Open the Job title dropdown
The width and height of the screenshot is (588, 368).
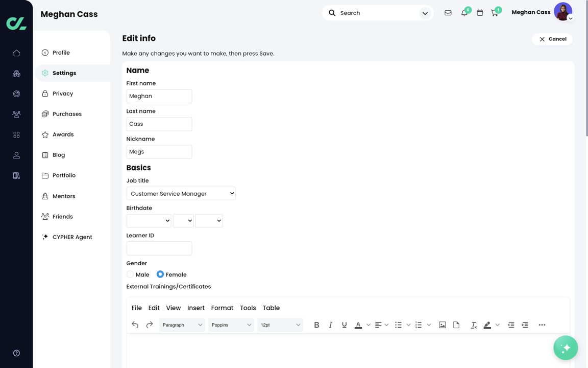point(181,193)
